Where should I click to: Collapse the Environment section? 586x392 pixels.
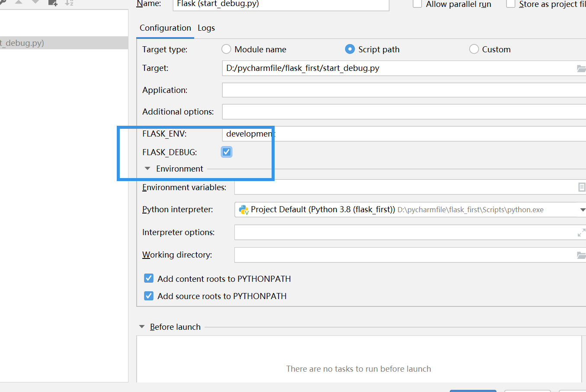(147, 169)
